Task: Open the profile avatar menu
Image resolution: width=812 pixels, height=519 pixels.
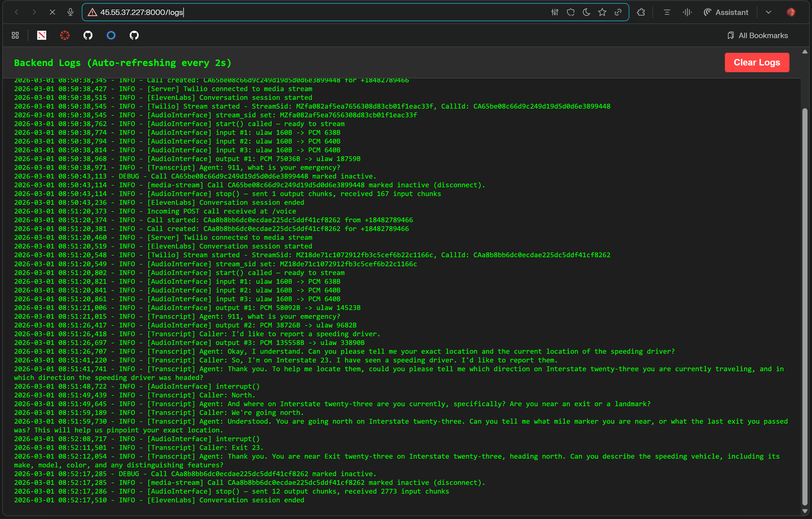Action: (791, 12)
